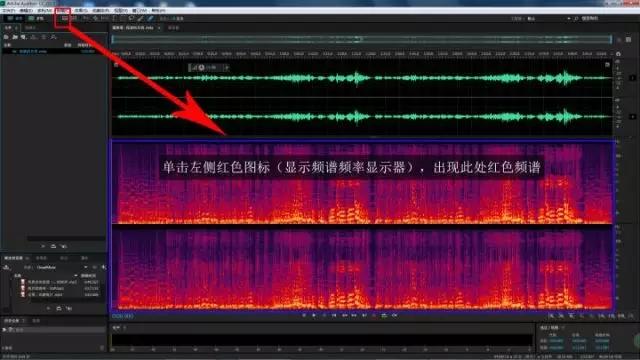The height and width of the screenshot is (360, 640).
Task: Toggle Loop Playback in transport controls
Action: tap(384, 316)
